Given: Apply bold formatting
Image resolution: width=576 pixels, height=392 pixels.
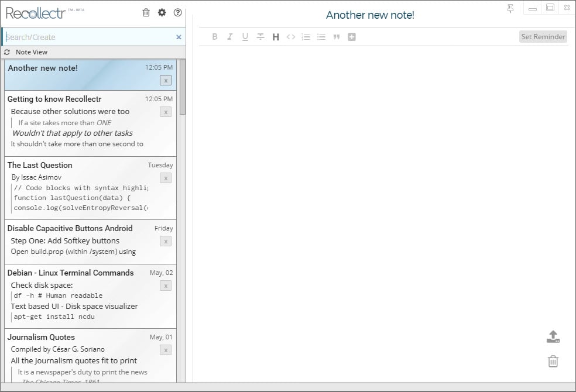Looking at the screenshot, I should pos(215,37).
